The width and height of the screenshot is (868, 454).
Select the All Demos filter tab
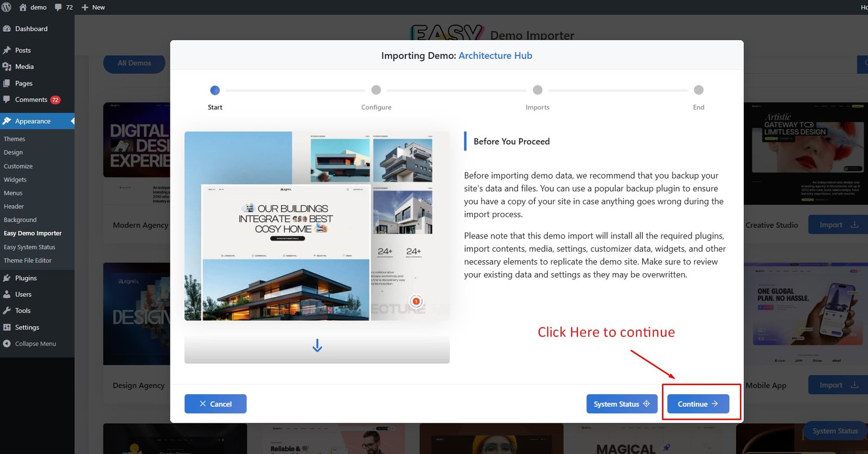(x=135, y=64)
